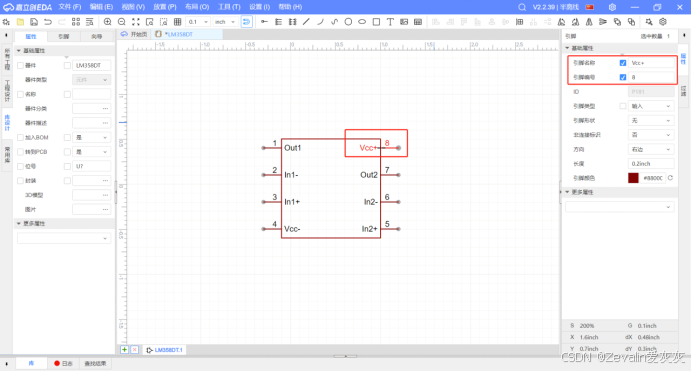This screenshot has width=692, height=371.
Task: Click the dark red pin color swatch
Action: 633,178
